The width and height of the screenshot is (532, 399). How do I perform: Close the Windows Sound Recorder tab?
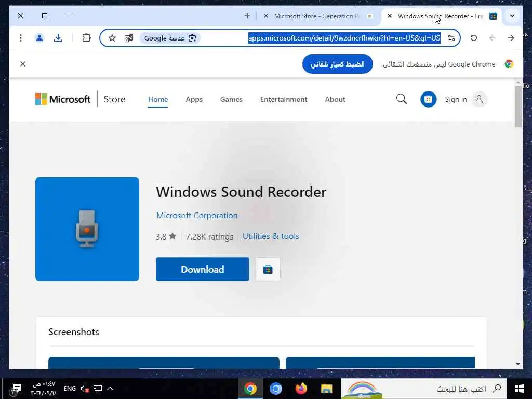(390, 16)
